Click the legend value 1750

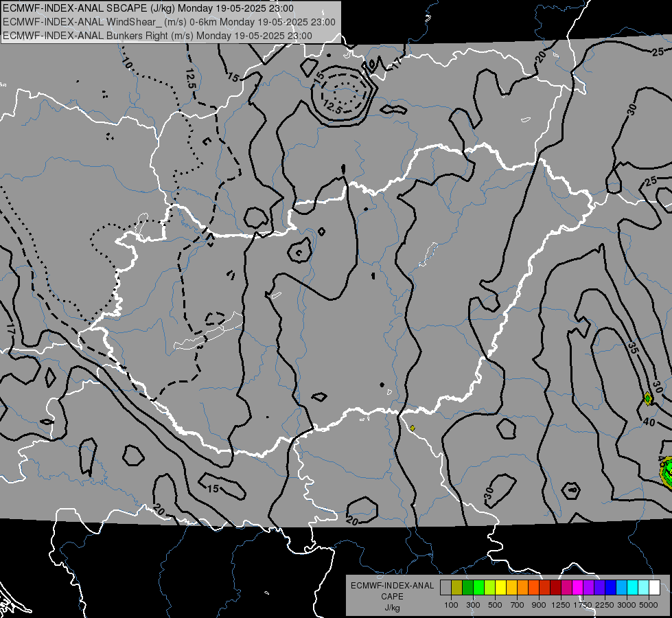pyautogui.click(x=583, y=605)
